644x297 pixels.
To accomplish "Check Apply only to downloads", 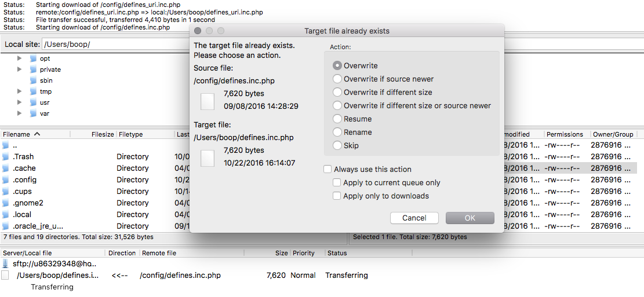I will tap(337, 196).
